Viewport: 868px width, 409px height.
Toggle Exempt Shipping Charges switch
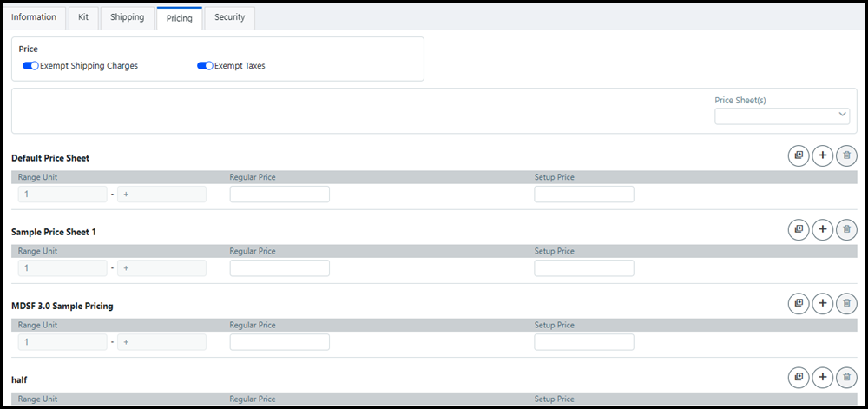click(x=31, y=66)
